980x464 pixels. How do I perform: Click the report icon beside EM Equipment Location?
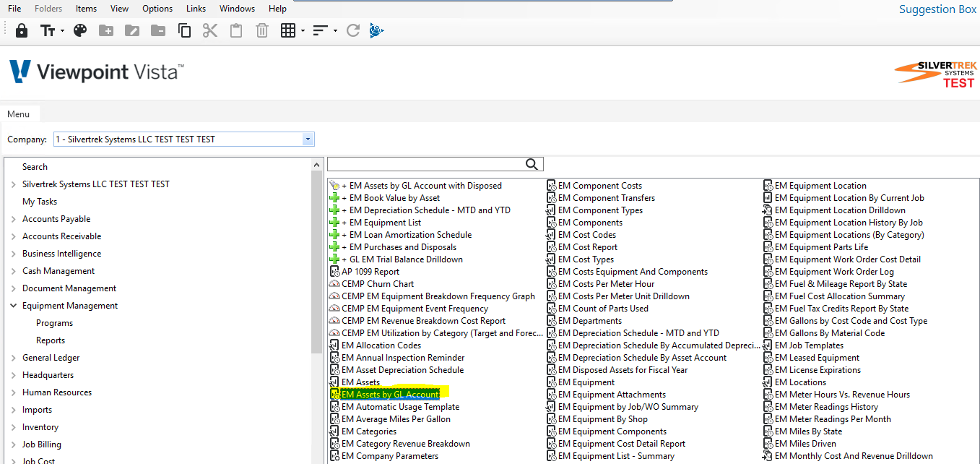768,186
